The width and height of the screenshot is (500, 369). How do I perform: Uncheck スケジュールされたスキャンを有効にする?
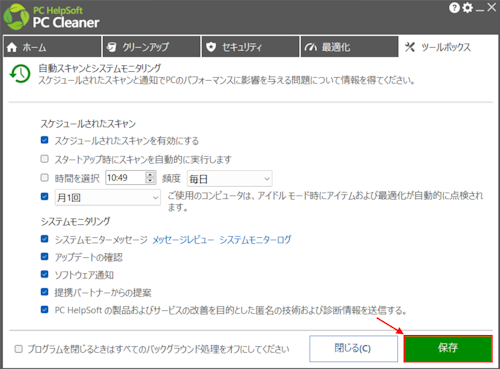[44, 140]
